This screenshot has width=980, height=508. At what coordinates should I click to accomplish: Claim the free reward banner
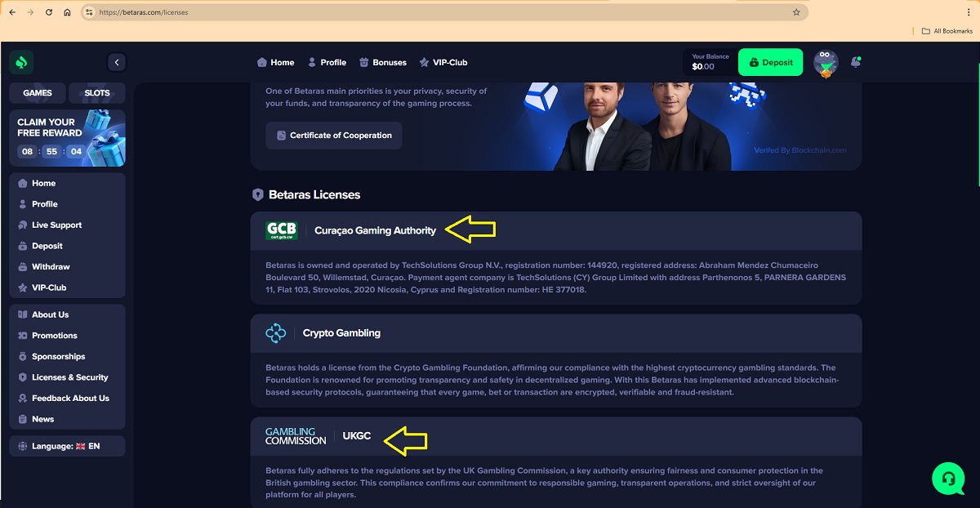67,138
